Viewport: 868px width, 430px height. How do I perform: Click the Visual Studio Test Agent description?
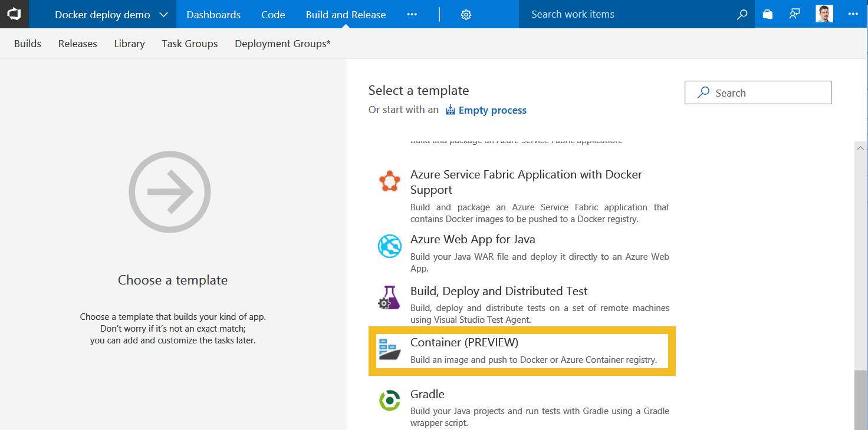click(x=540, y=314)
